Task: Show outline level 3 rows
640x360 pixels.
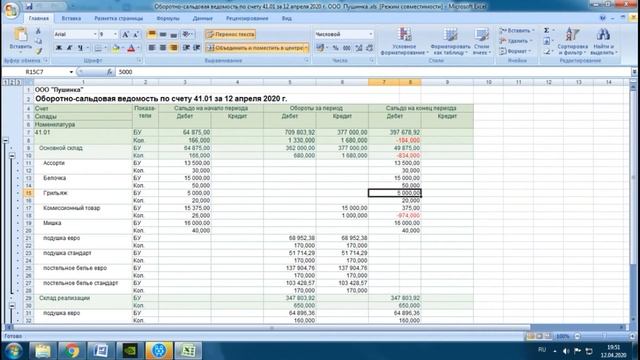Action: (19, 82)
